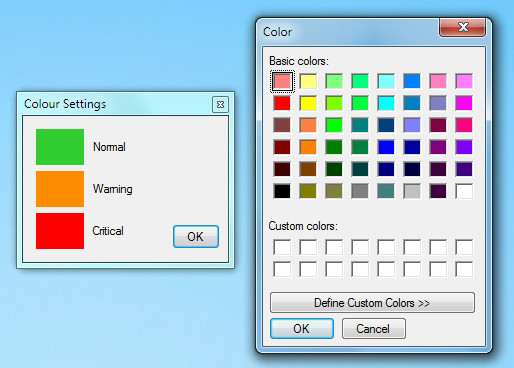514x368 pixels.
Task: Choose the pure blue basic color
Action: (x=386, y=147)
